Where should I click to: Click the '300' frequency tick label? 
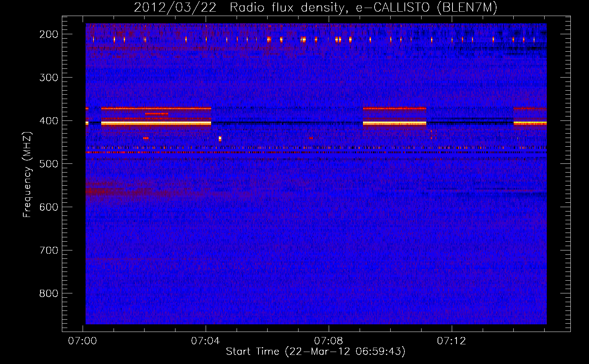click(49, 78)
